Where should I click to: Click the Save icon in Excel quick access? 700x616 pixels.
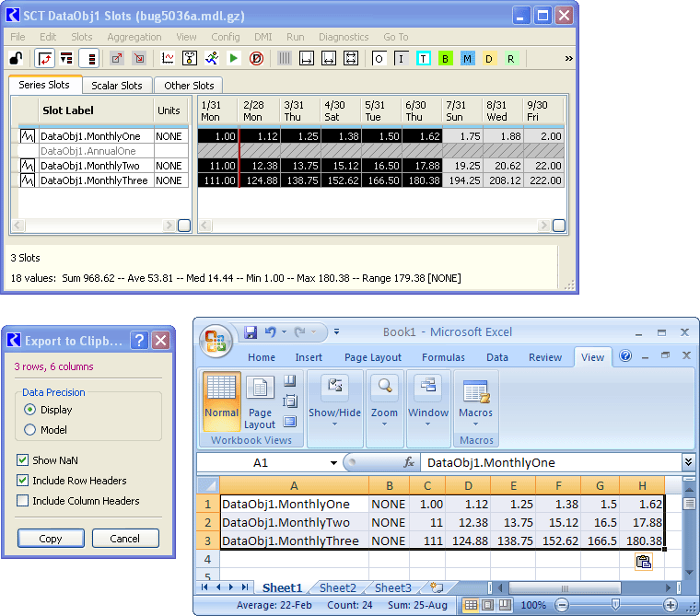(251, 332)
